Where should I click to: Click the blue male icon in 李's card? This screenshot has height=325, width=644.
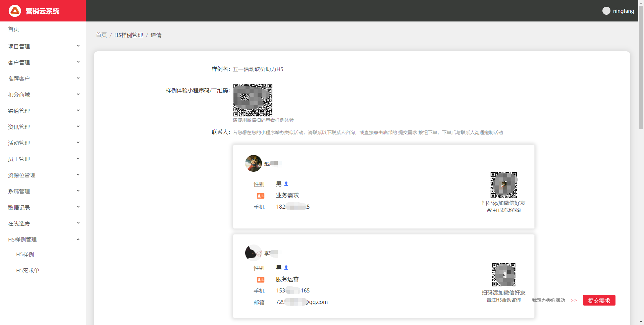coord(286,268)
